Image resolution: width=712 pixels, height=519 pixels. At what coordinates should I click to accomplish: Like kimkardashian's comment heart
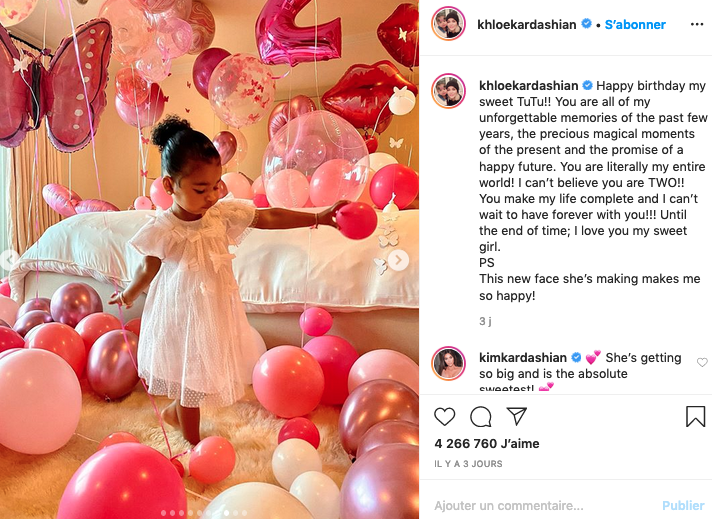point(702,362)
